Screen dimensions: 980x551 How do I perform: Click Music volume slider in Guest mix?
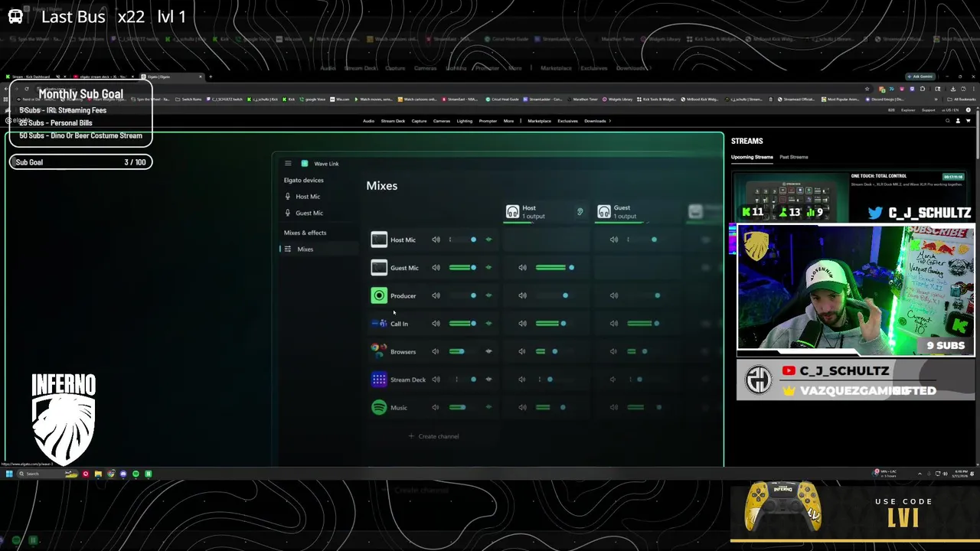[643, 407]
